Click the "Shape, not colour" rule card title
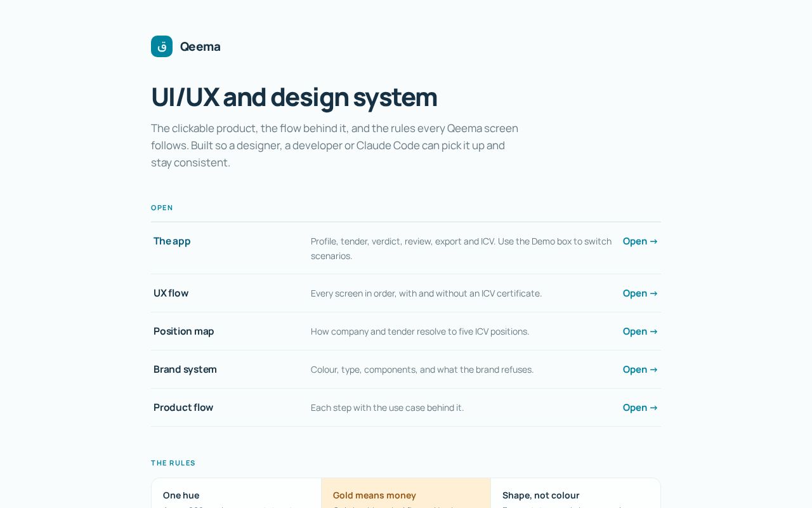 (541, 495)
